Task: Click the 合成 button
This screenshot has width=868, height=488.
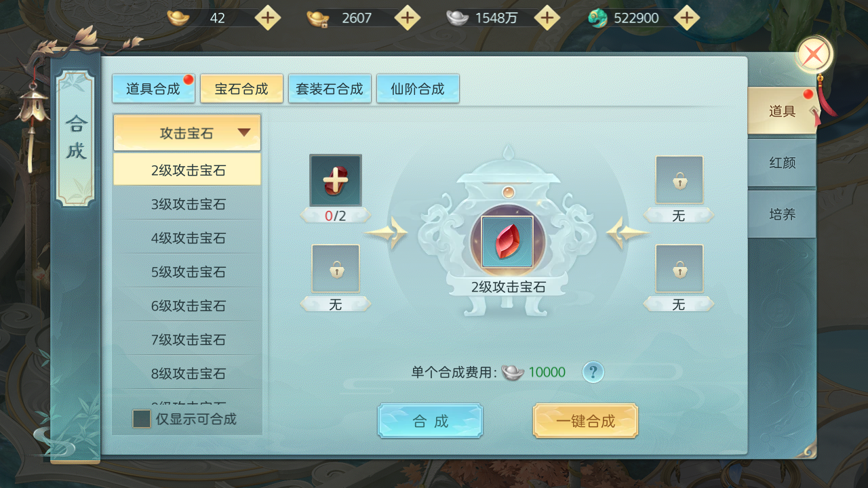Action: (431, 421)
